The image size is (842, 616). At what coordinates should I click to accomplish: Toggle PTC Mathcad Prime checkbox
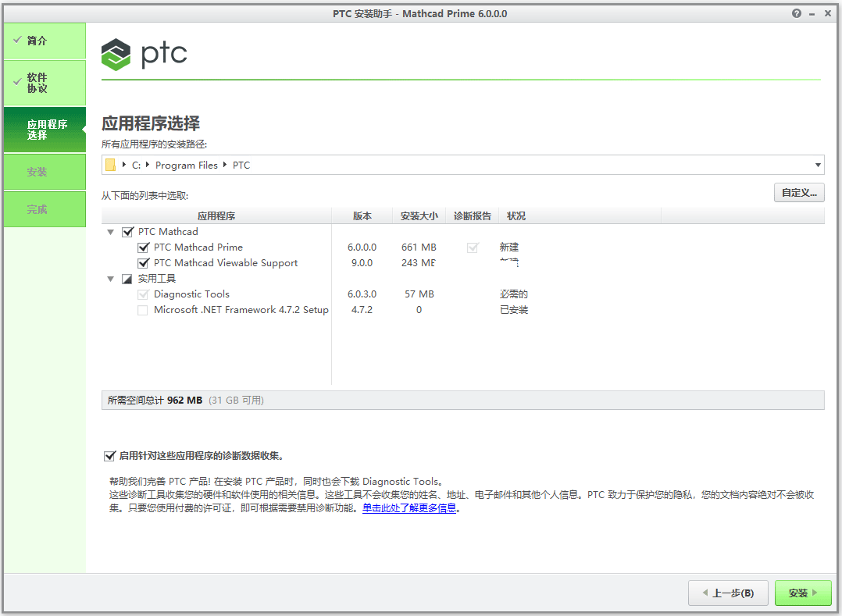[143, 247]
